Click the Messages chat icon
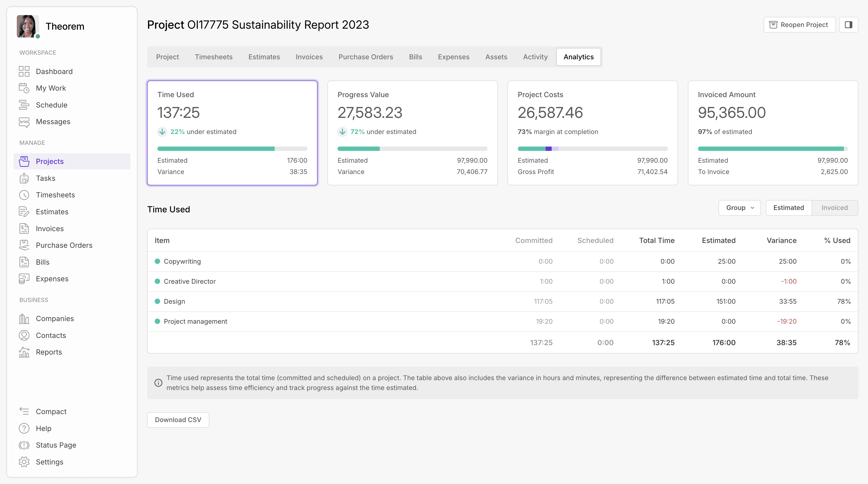Screen dimensions: 868x484 click(x=24, y=122)
